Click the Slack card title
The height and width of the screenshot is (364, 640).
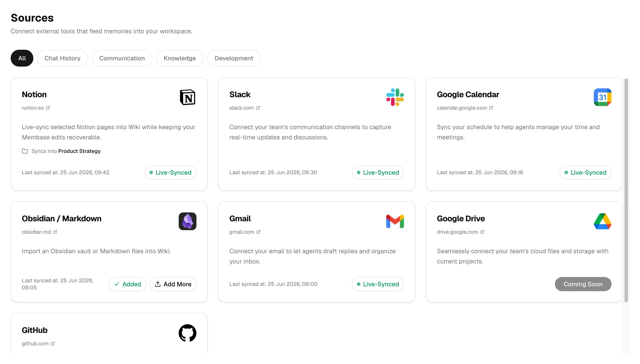pos(240,95)
